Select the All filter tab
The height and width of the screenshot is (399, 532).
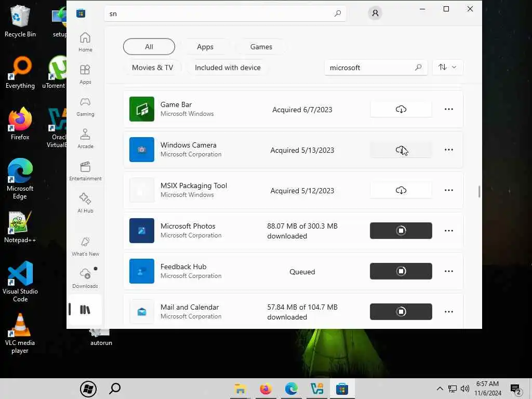point(149,46)
